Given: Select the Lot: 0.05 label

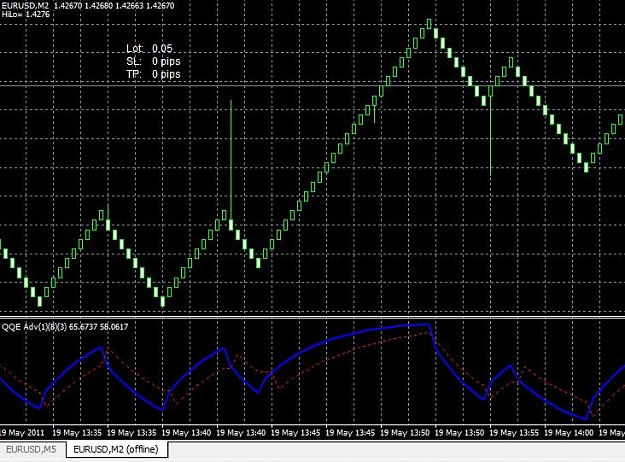Looking at the screenshot, I should pyautogui.click(x=149, y=49).
